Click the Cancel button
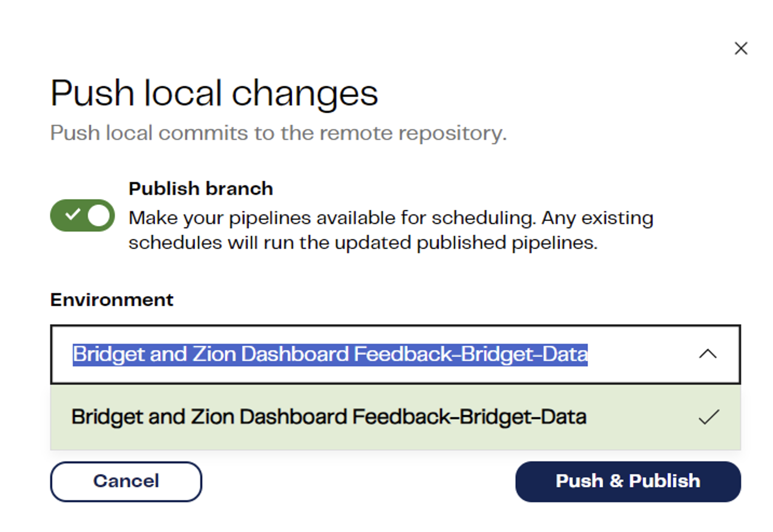Image resolution: width=773 pixels, height=532 pixels. 125,481
